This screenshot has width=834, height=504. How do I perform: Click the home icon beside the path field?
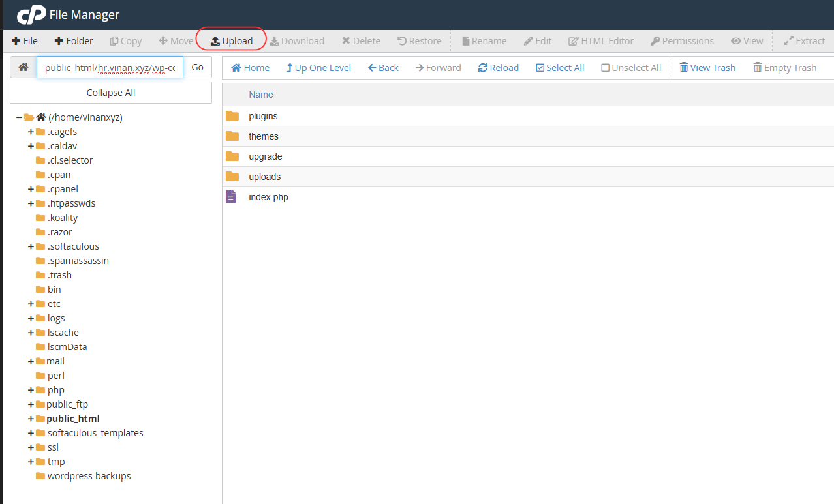coord(22,67)
